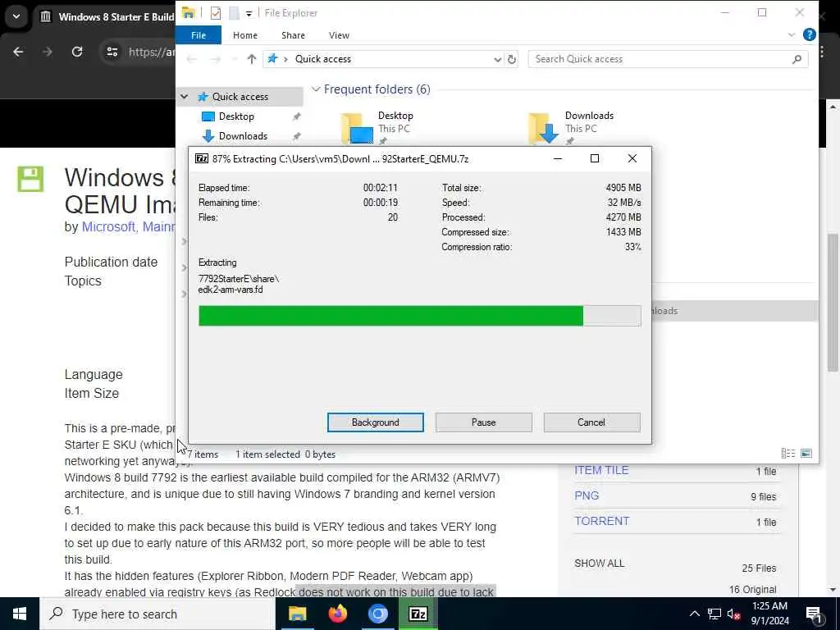Click taskbar clock showing 1:25 AM
Viewport: 840px width, 630px height.
769,614
